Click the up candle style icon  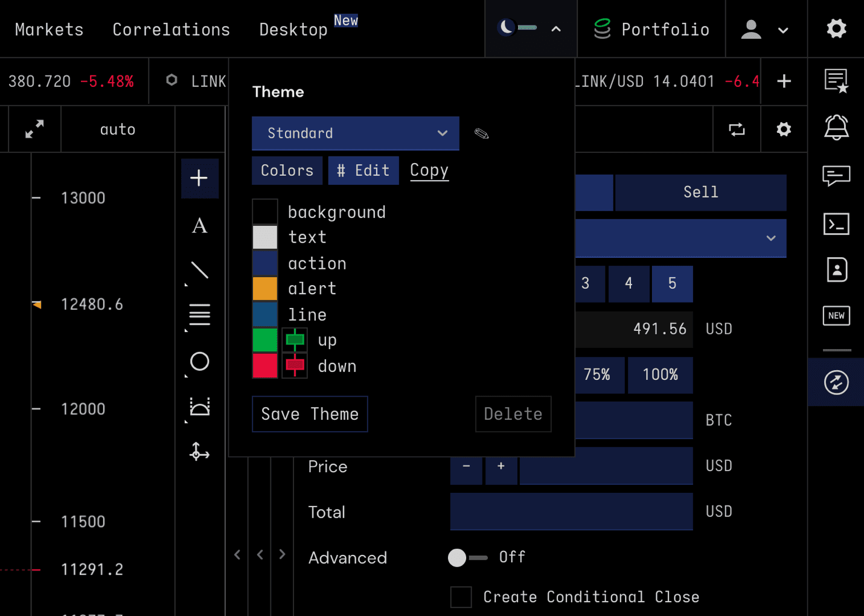(x=295, y=340)
